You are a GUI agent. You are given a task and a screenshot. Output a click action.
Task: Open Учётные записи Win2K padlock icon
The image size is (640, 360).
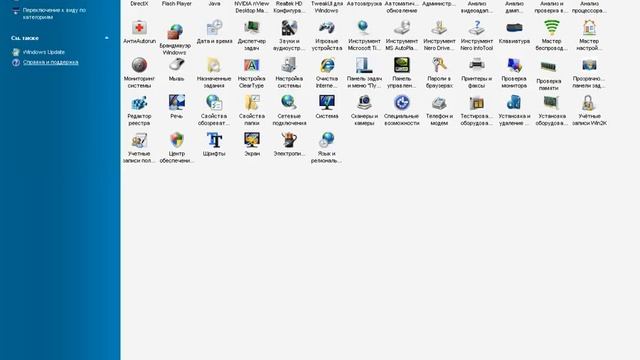point(589,103)
